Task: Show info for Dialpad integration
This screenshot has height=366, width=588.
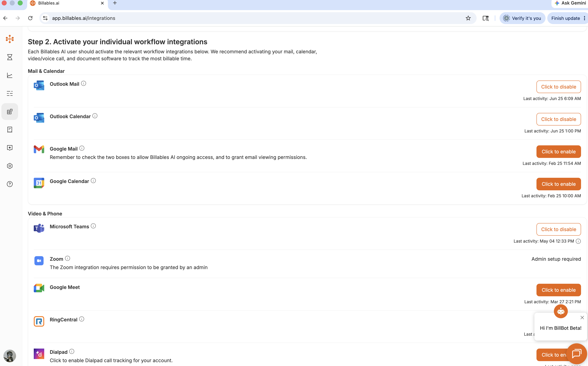Action: tap(72, 352)
